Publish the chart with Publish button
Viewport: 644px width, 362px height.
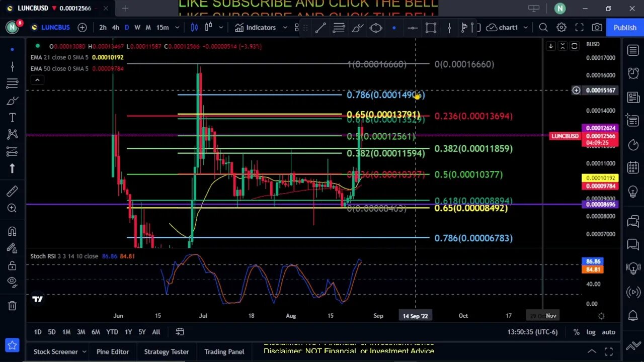625,28
